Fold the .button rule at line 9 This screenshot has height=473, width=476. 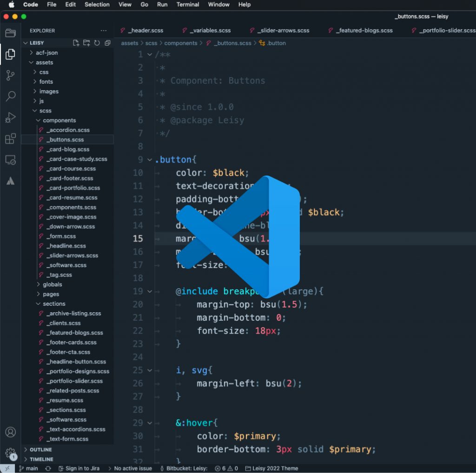pos(150,159)
